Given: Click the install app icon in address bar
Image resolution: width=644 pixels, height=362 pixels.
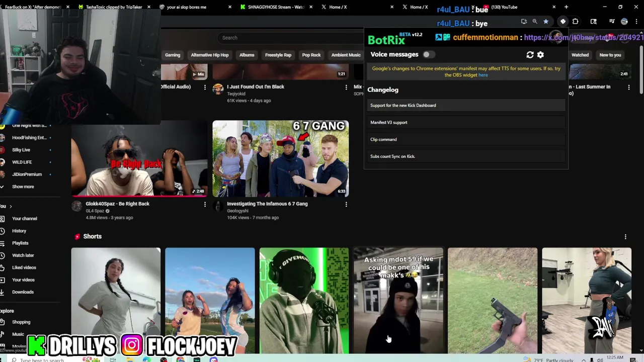Looking at the screenshot, I should pyautogui.click(x=524, y=22).
